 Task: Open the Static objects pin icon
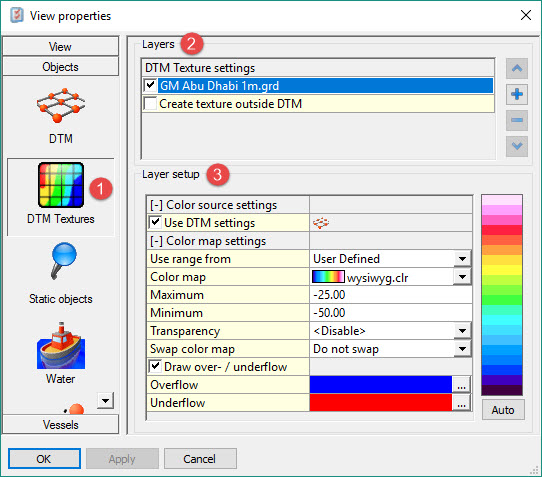click(x=63, y=261)
